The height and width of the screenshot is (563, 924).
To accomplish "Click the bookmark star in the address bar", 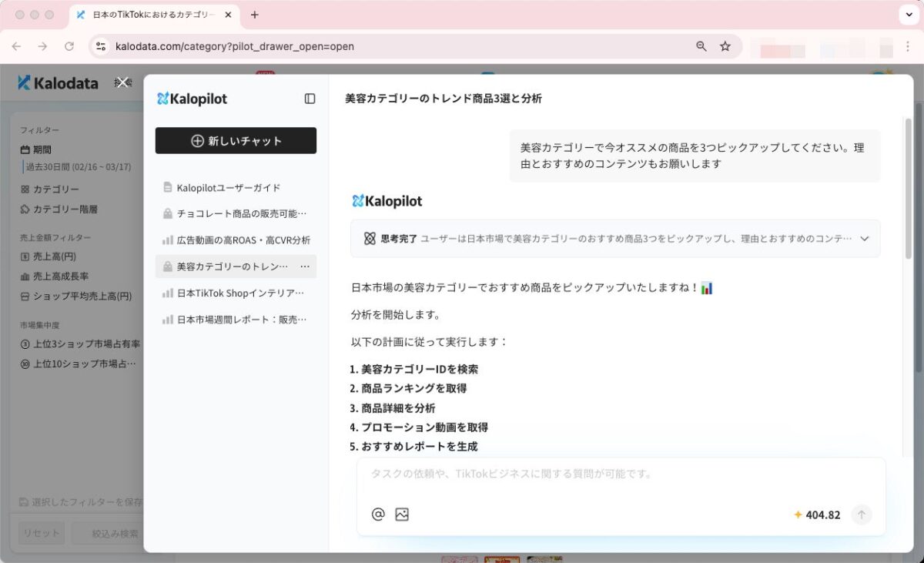I will pyautogui.click(x=724, y=46).
